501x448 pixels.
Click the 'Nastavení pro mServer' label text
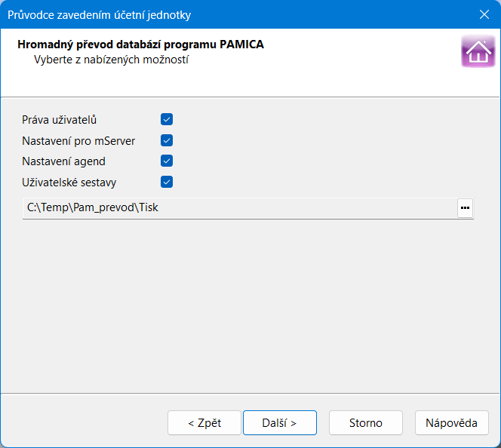tap(79, 140)
